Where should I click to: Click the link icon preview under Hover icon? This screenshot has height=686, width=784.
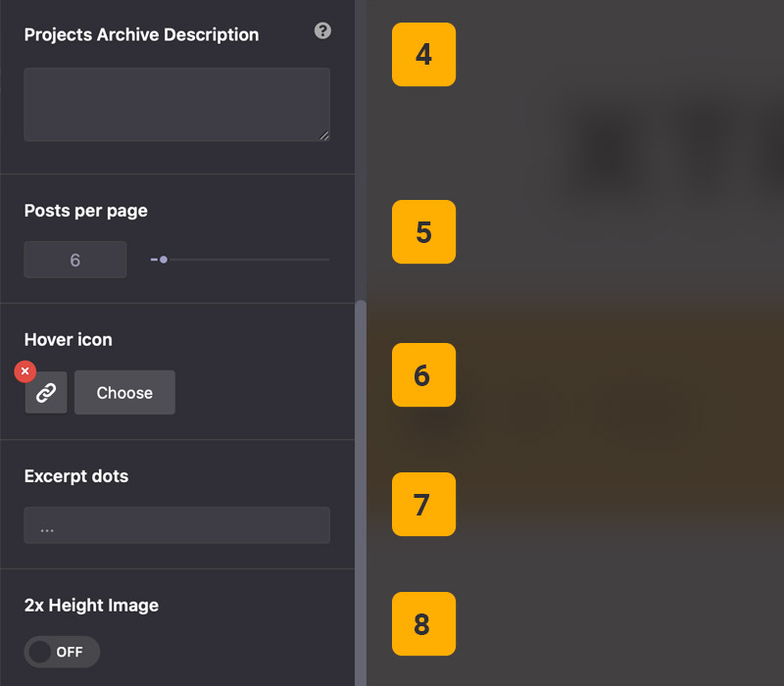(x=46, y=393)
